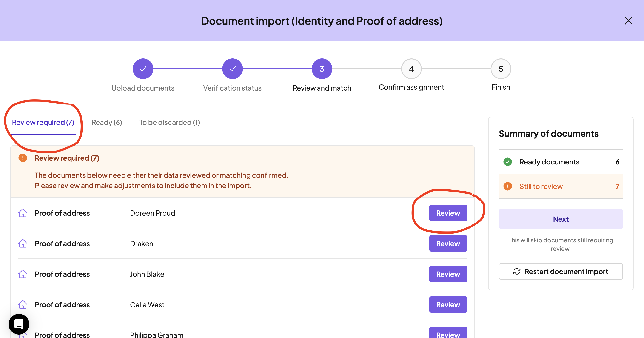Go to step 1 Upload documents circle
This screenshot has width=644, height=338.
(143, 69)
